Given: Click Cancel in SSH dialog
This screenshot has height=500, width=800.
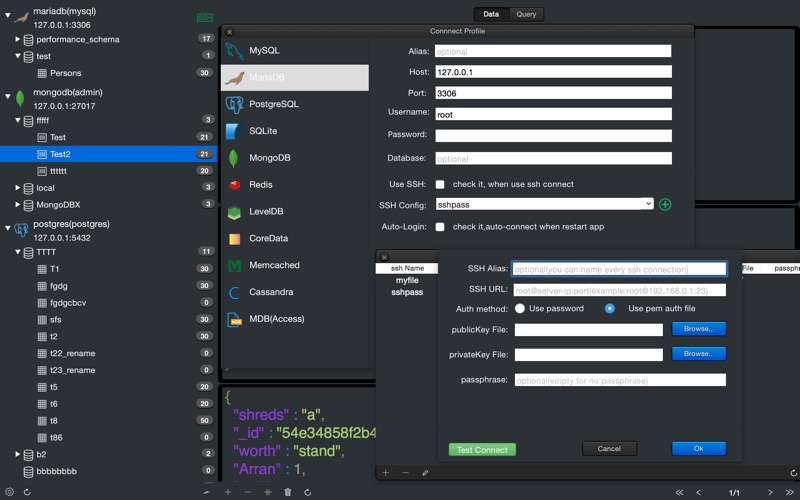Looking at the screenshot, I should point(609,448).
